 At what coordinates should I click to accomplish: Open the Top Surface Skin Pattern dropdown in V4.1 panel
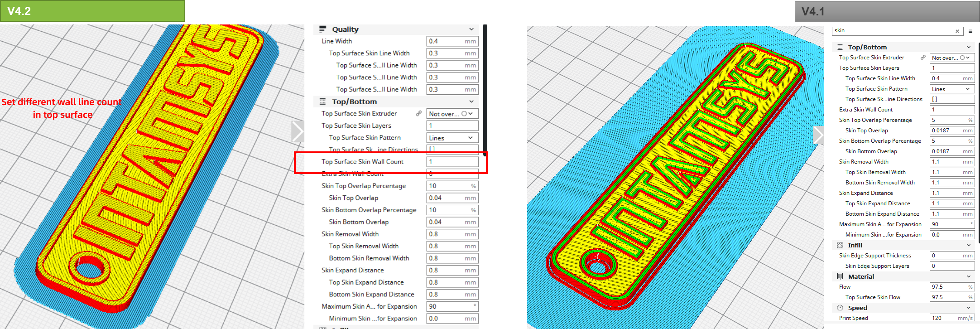click(952, 89)
